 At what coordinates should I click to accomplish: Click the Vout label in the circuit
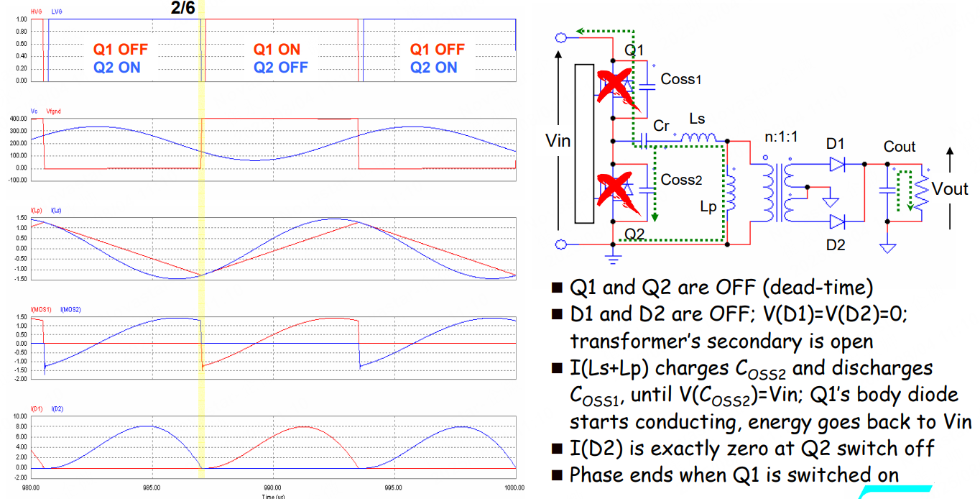point(950,189)
